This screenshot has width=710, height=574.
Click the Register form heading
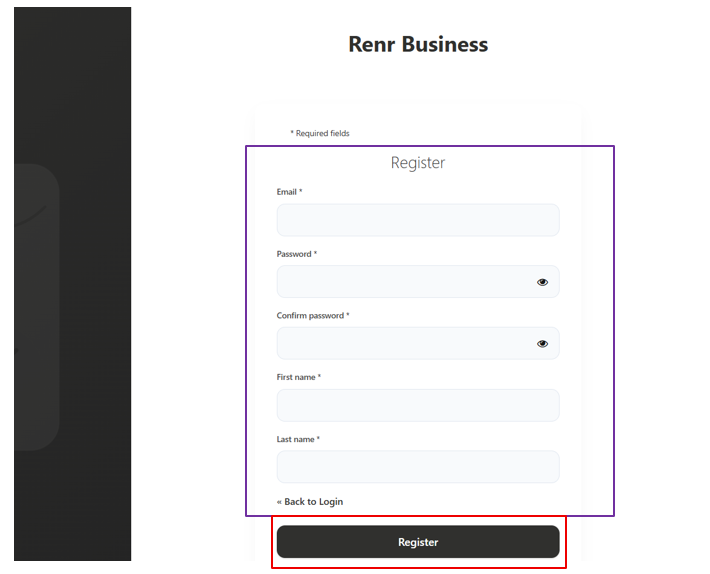tap(418, 163)
